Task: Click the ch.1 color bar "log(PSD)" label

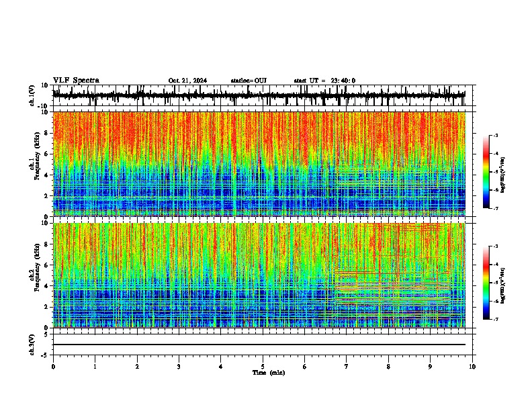Action: (x=503, y=175)
